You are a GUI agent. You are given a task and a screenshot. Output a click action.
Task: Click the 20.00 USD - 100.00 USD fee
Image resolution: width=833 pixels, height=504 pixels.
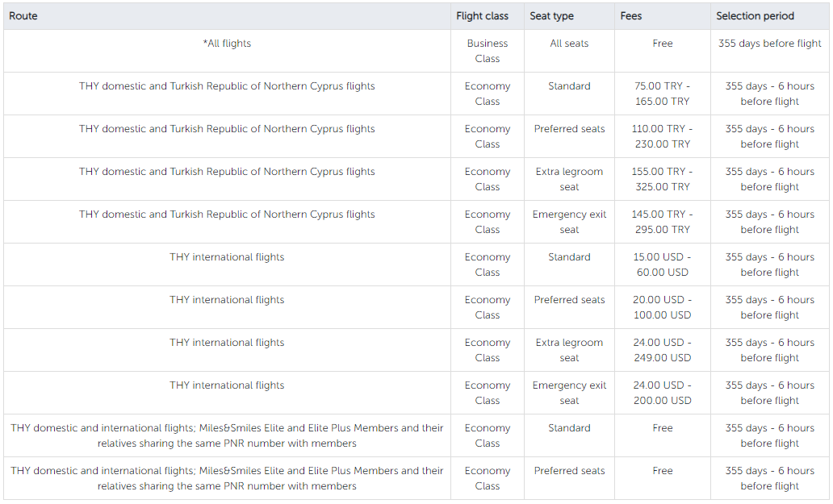pos(662,307)
